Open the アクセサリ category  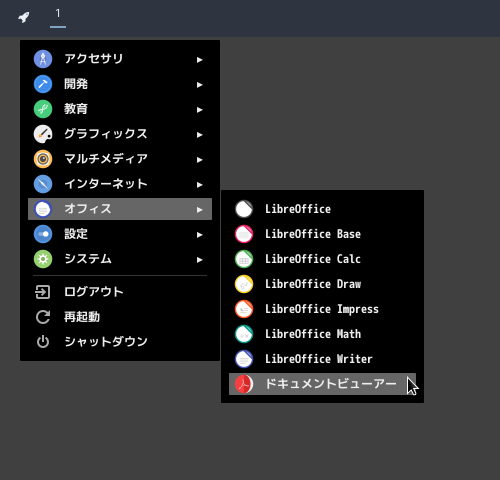pos(120,59)
